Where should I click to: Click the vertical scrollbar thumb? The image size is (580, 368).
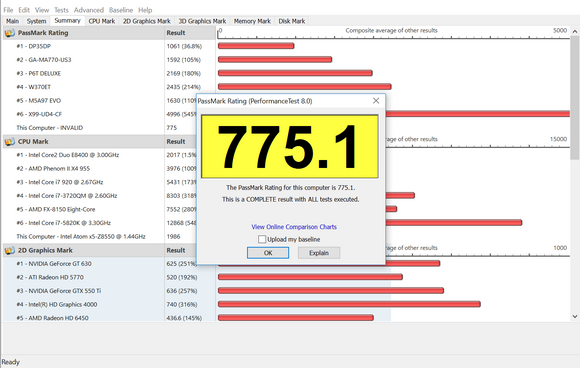[575, 98]
